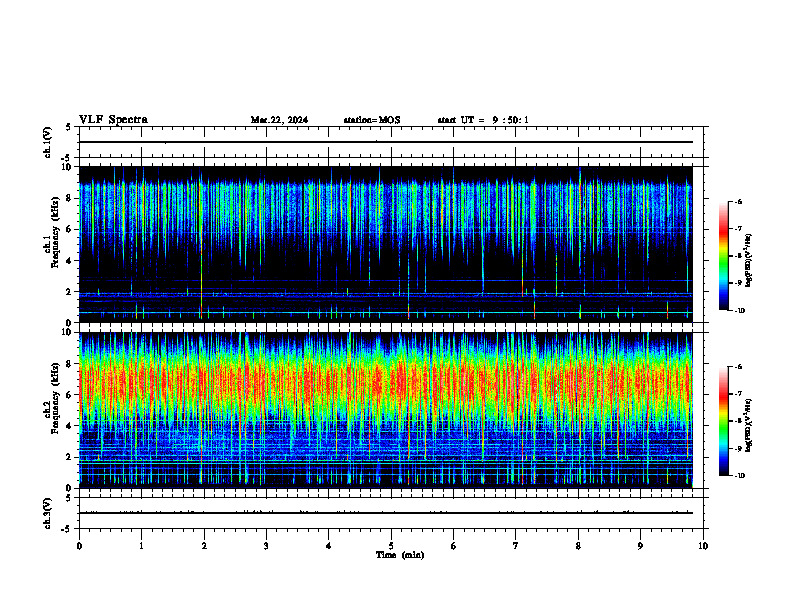Click ch.2 color scale log(PSD) label

pos(749,425)
